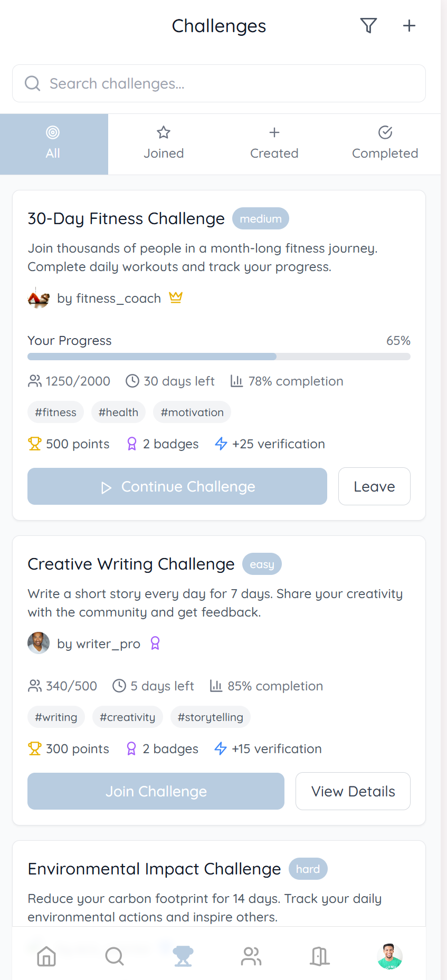Show the Completed challenges tab
Viewport: 447px width, 980px height.
[385, 144]
